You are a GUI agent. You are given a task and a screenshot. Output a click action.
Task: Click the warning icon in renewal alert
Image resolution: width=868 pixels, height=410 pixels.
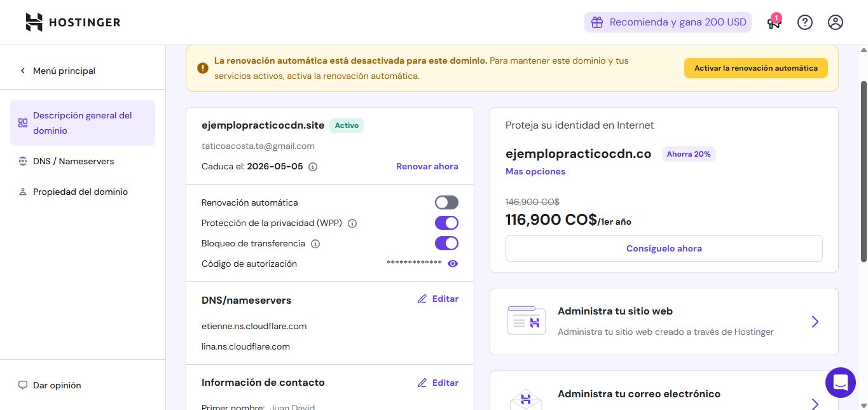point(203,68)
